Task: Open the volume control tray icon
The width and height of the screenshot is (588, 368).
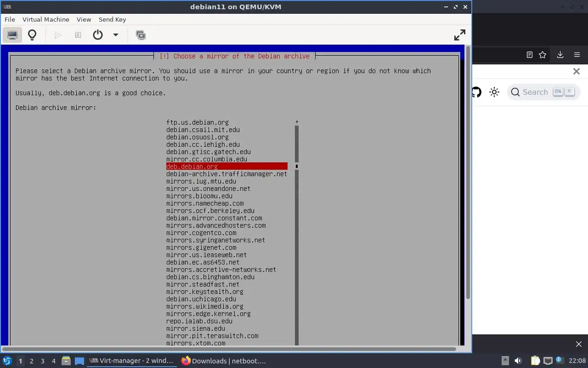Action: (x=518, y=361)
